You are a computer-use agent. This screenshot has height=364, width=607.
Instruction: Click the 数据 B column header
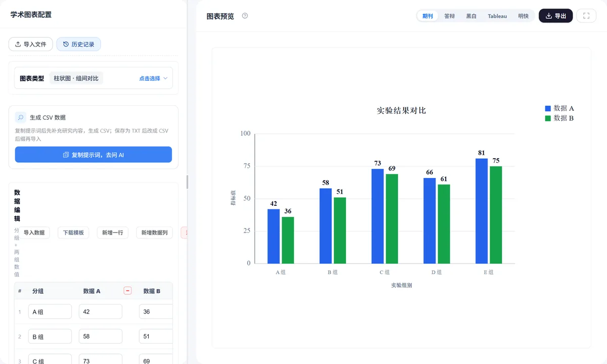152,291
